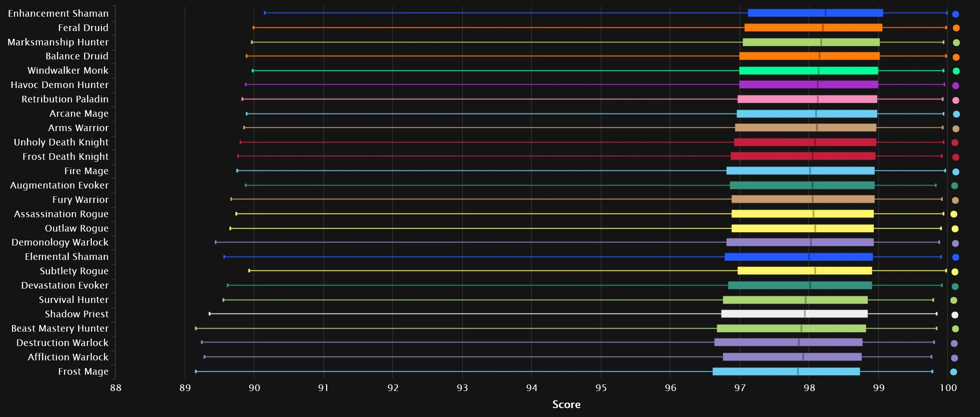Viewport: 980px width, 417px height.
Task: Click the Elemental Shaman axis label
Action: tap(67, 257)
